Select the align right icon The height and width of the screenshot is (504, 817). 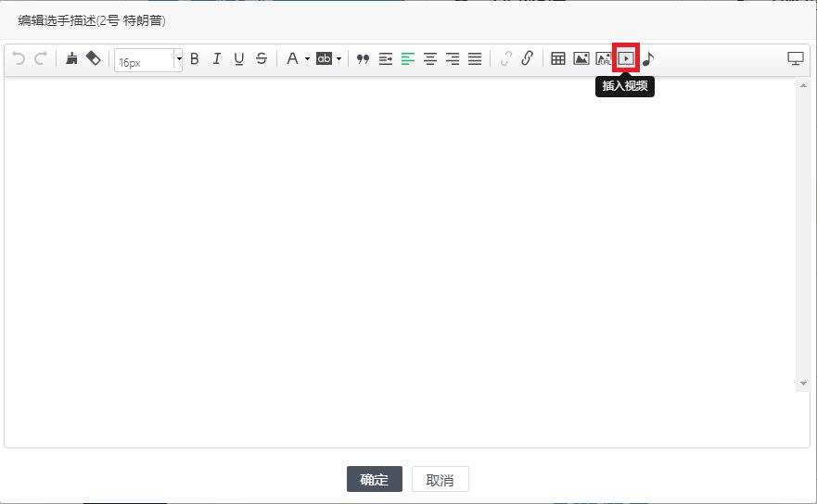453,59
